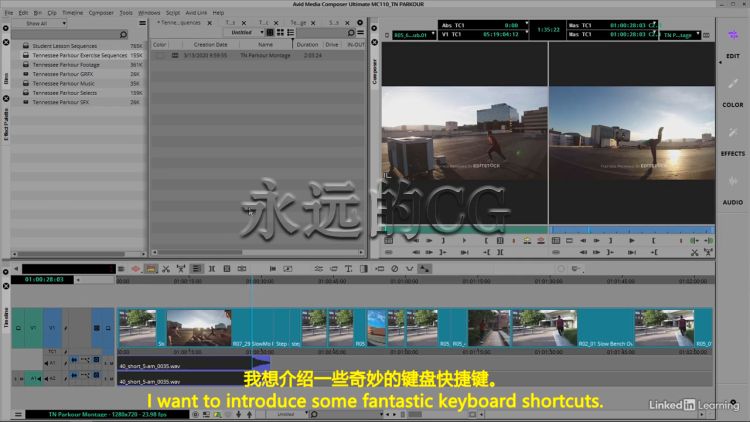Play the source monitor clip

click(x=464, y=241)
